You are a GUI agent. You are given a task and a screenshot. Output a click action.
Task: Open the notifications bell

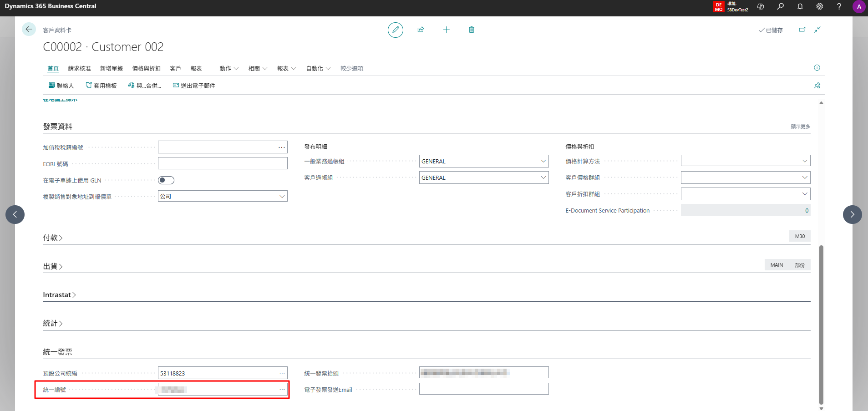coord(800,6)
